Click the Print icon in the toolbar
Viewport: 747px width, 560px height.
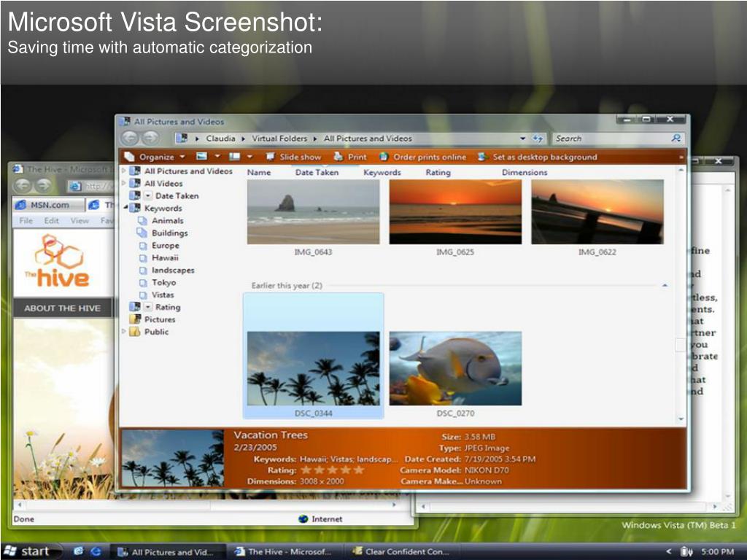pos(338,157)
